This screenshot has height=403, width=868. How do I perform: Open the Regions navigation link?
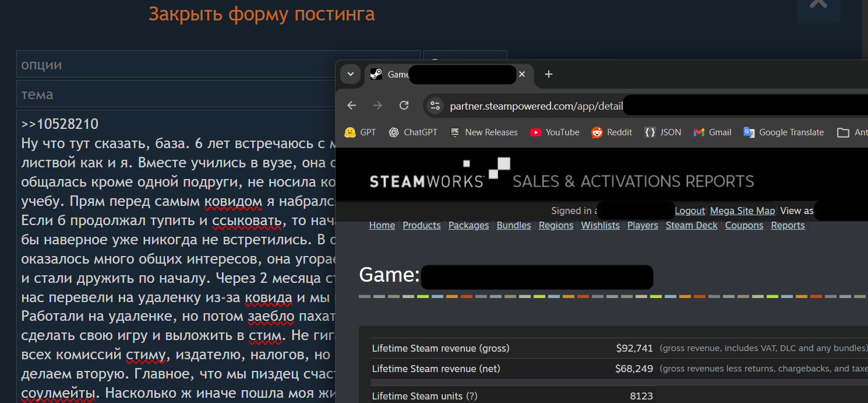(x=556, y=225)
